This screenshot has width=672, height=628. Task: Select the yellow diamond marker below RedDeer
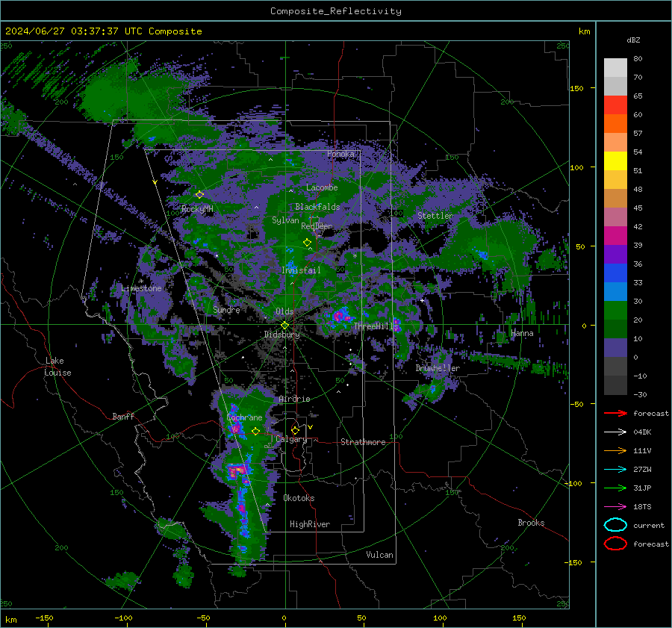coord(307,243)
